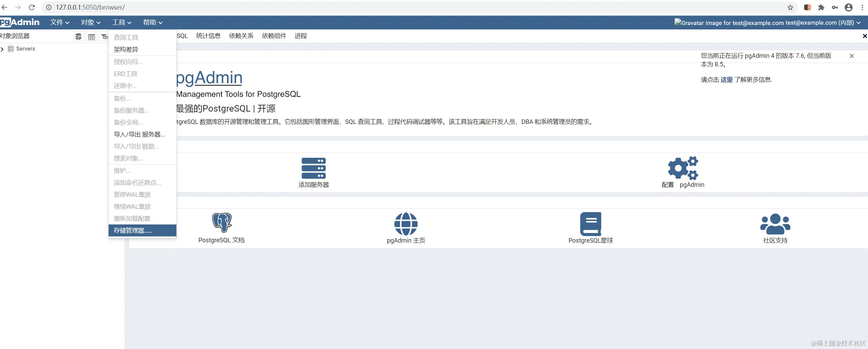The width and height of the screenshot is (868, 349).
Task: Click 搜索对象... menu entry
Action: point(142,158)
